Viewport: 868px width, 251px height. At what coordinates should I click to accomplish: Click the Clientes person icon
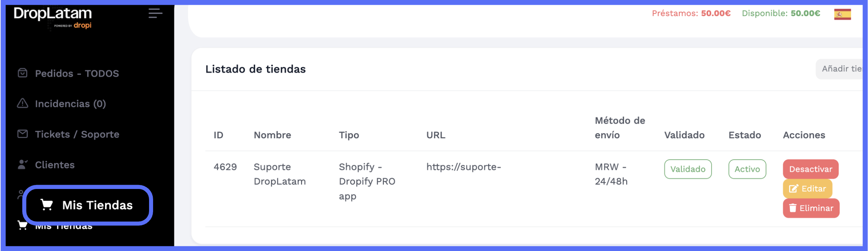23,164
